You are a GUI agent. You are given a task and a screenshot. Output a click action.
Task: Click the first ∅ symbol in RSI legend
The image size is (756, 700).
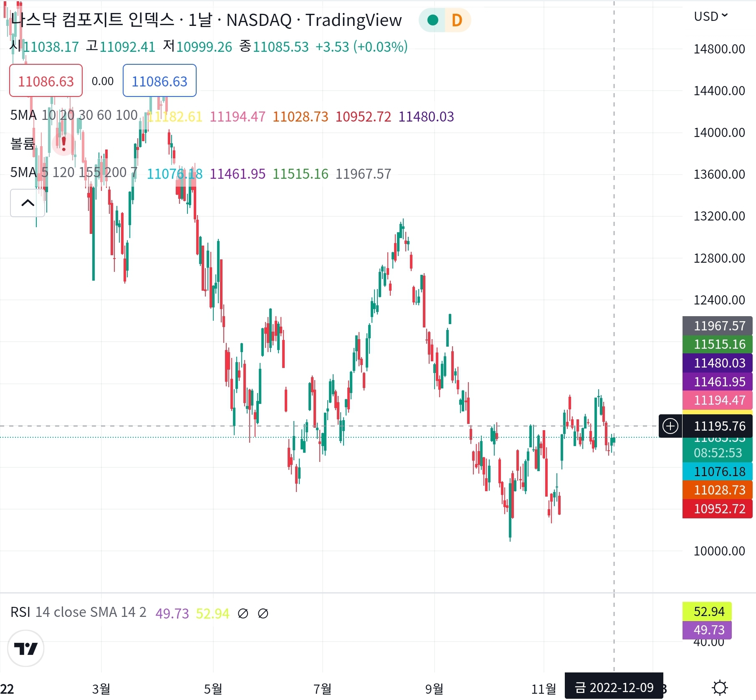pos(243,614)
